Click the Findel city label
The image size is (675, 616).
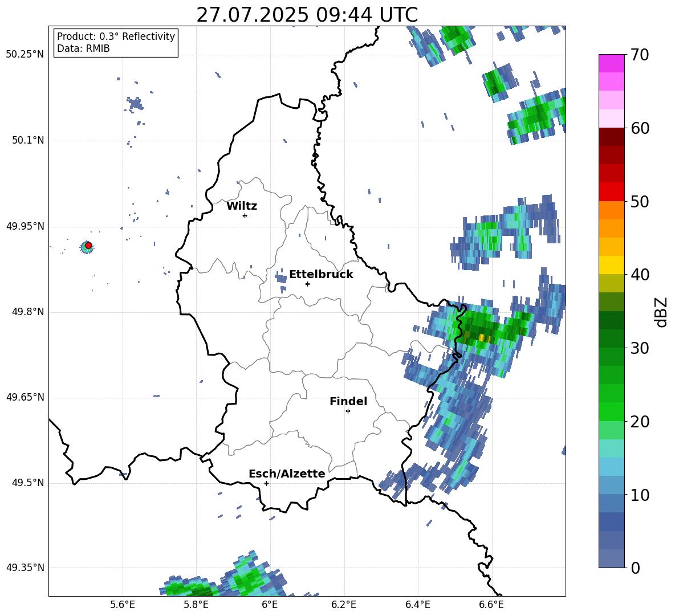click(348, 401)
